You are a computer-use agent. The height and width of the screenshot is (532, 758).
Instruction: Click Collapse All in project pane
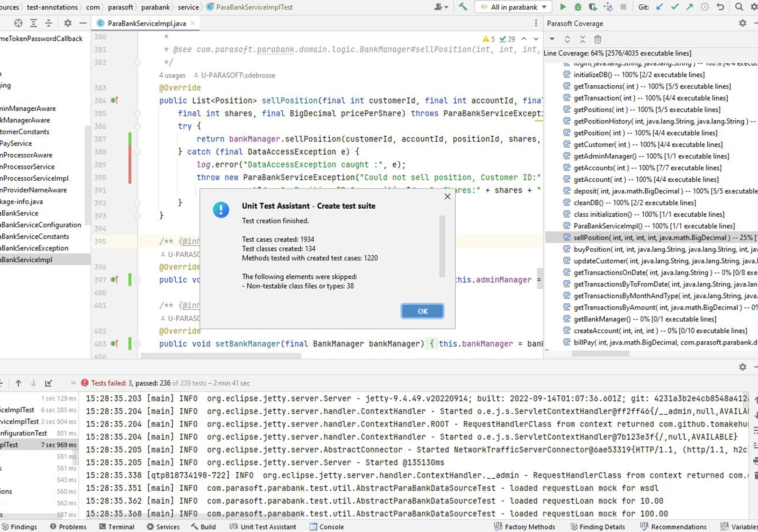tap(49, 23)
